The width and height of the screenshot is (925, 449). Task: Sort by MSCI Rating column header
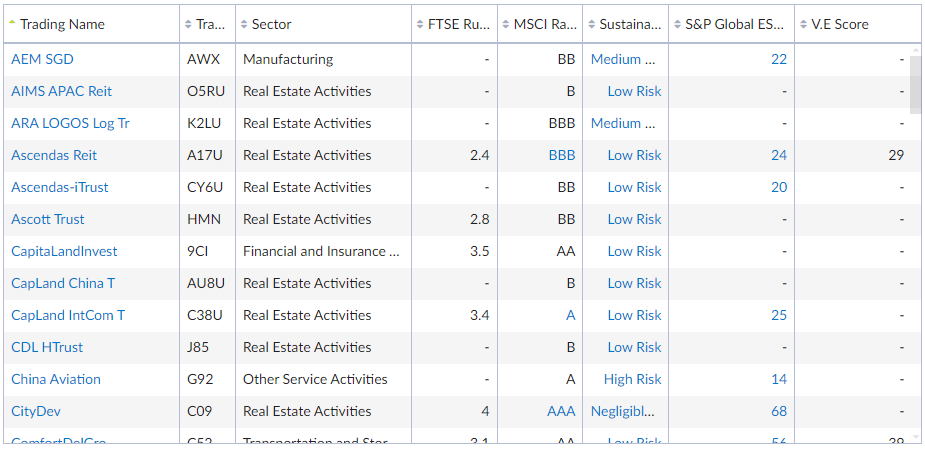point(540,24)
